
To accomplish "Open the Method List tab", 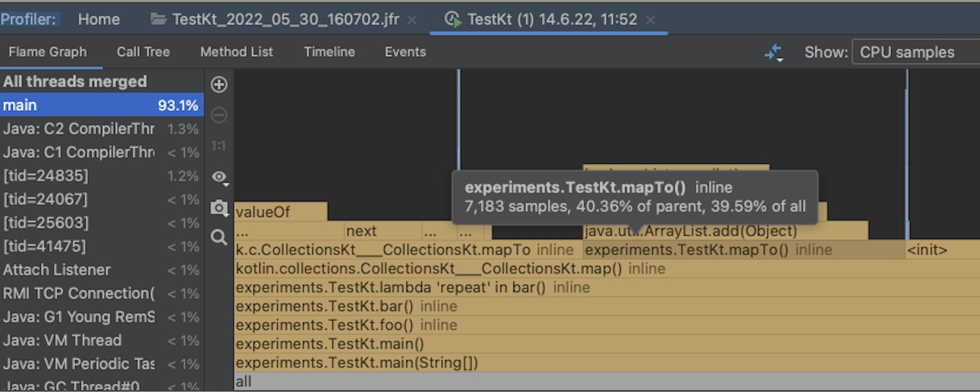I will pyautogui.click(x=237, y=52).
